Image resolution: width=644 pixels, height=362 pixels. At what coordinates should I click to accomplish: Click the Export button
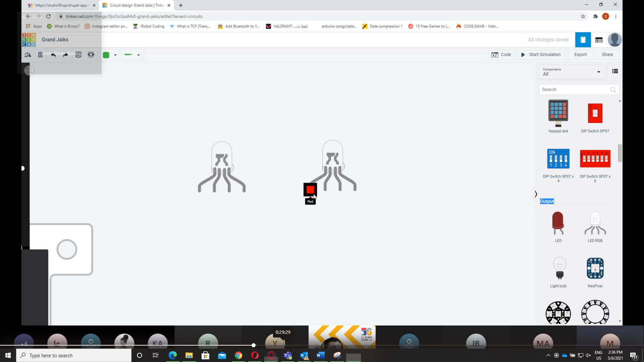(x=580, y=55)
